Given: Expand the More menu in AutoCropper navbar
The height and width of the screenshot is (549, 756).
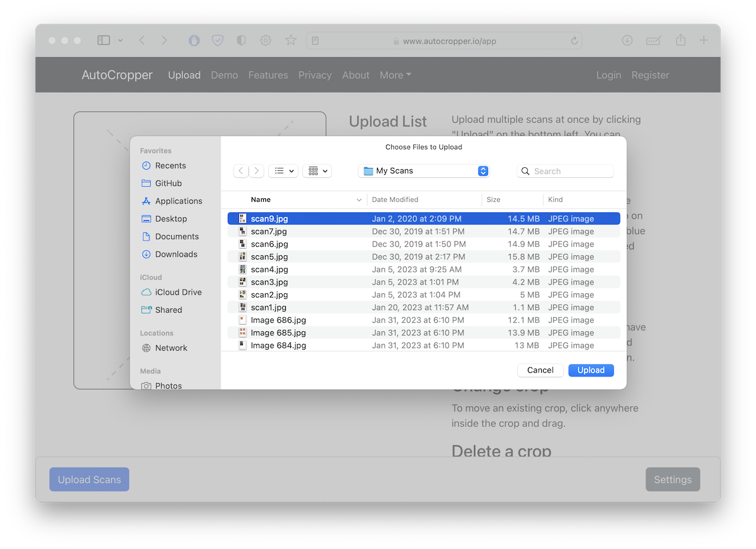Looking at the screenshot, I should [395, 75].
